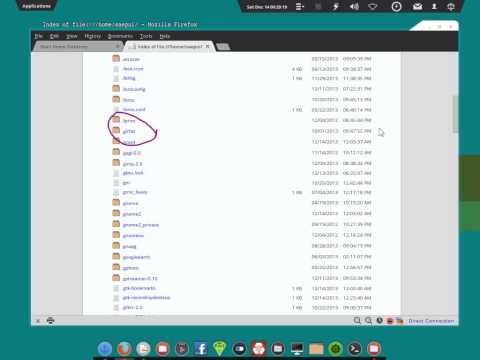
Task: Open the .gstreamer-0.10 folder link
Action: click(x=140, y=278)
